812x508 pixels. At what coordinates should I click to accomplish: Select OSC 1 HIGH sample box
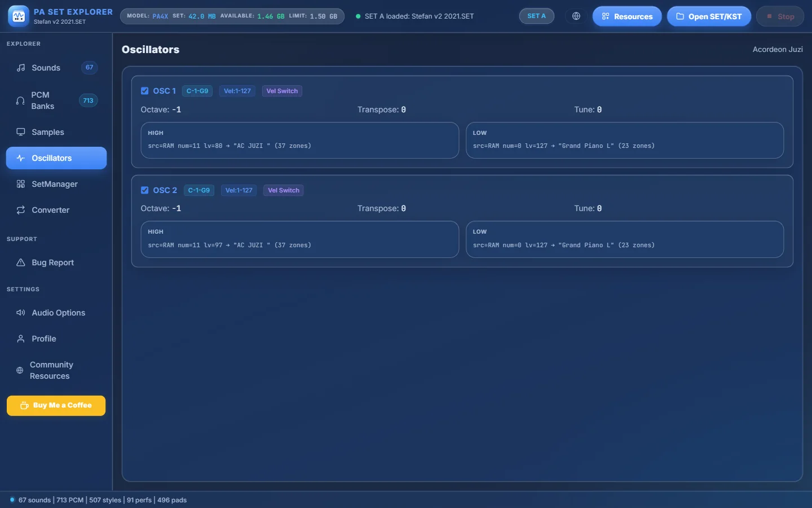click(300, 140)
